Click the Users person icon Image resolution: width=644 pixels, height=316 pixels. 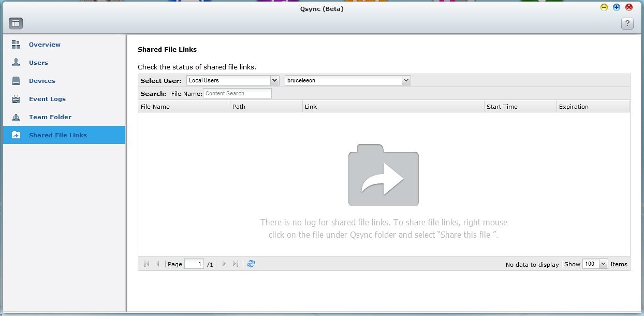16,63
